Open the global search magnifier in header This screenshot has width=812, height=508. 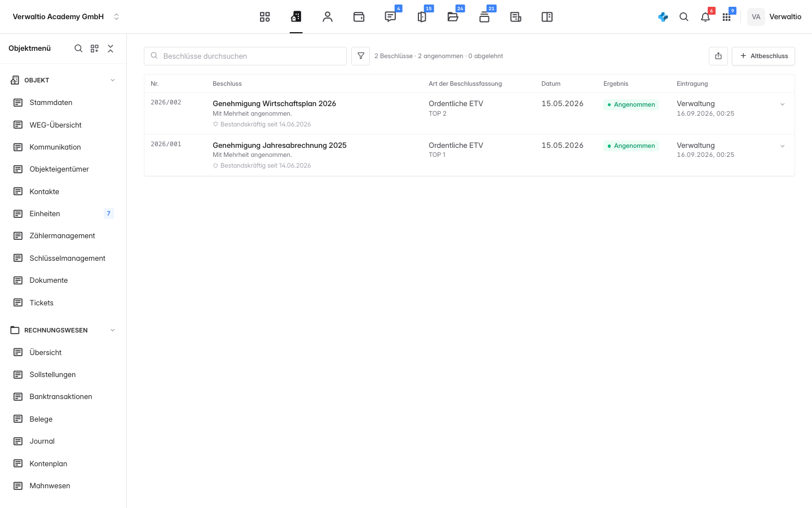[x=684, y=17]
